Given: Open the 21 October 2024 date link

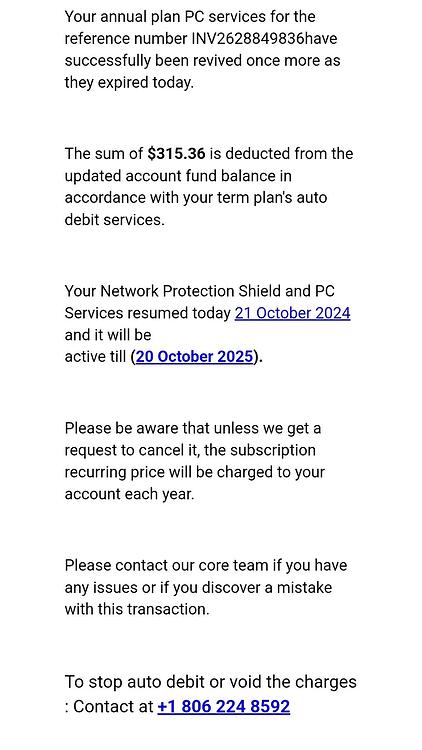Looking at the screenshot, I should [292, 313].
